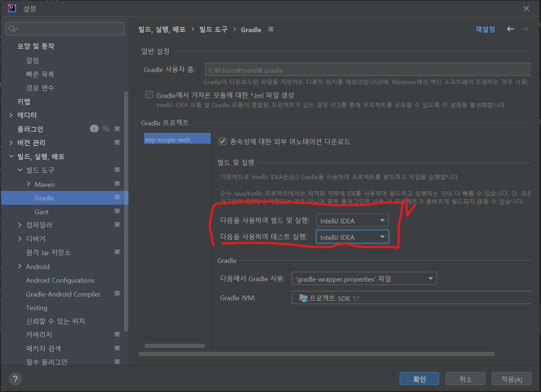Open the 알림 settings page
Image resolution: width=541 pixels, height=392 pixels.
click(33, 60)
